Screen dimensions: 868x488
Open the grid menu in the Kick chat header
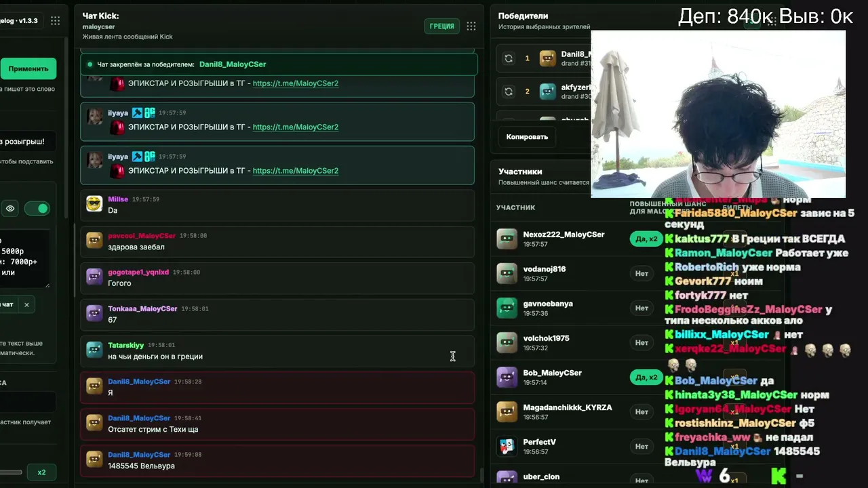coord(471,26)
